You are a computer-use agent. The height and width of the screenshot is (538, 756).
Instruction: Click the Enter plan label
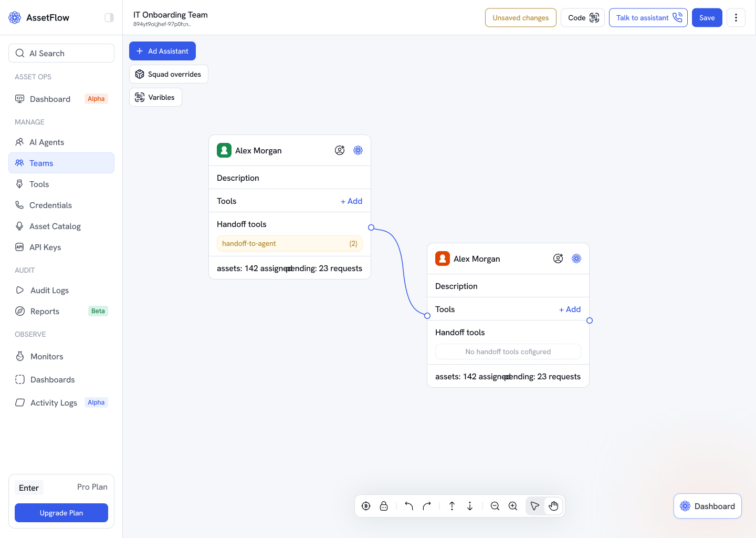click(29, 488)
